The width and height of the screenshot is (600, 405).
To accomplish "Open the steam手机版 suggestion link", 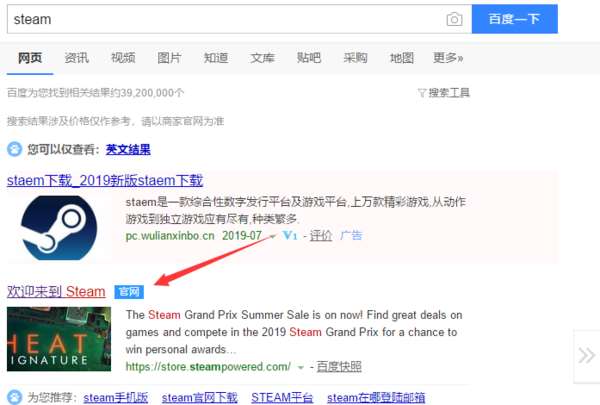I will tap(116, 398).
